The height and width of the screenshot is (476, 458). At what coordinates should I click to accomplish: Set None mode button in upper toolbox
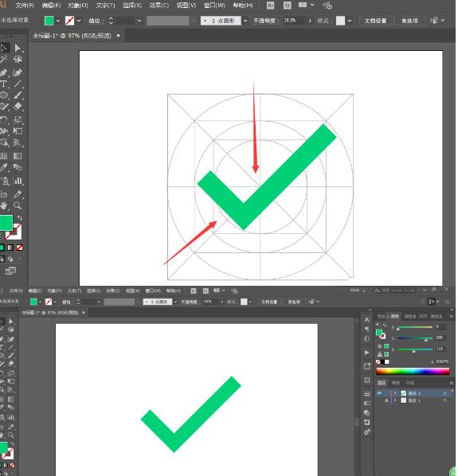coord(19,248)
